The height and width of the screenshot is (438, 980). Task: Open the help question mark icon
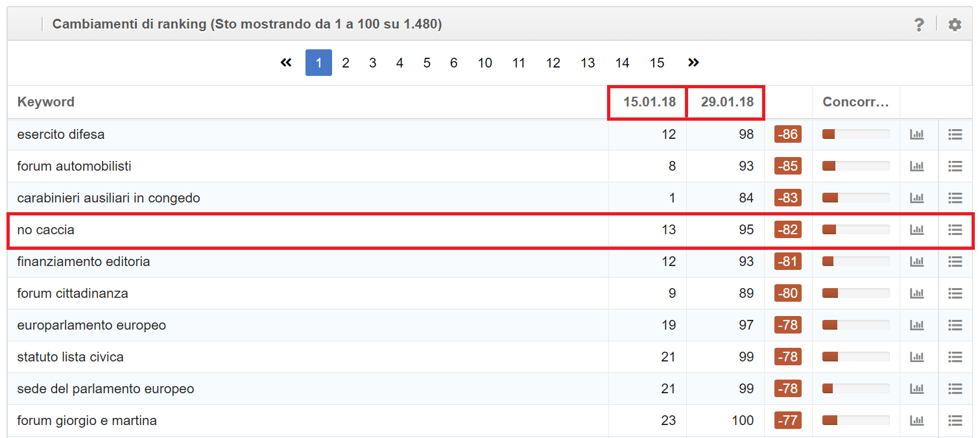[918, 25]
